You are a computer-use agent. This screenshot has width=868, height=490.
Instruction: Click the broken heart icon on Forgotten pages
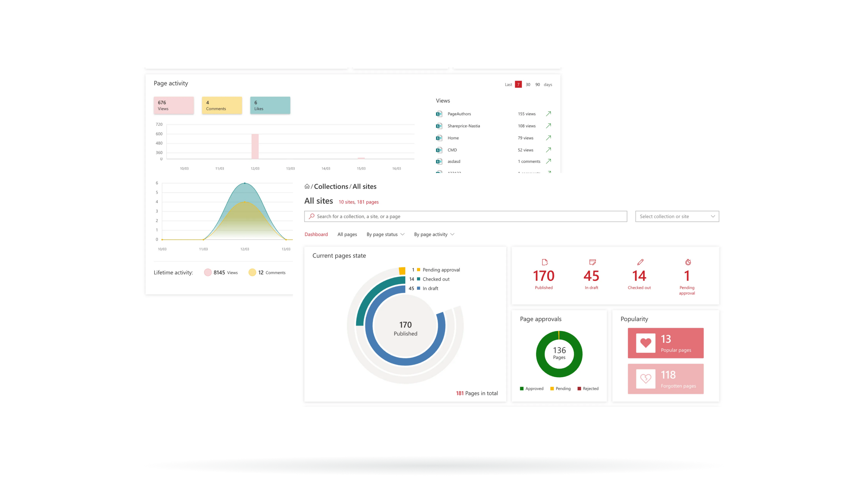646,379
